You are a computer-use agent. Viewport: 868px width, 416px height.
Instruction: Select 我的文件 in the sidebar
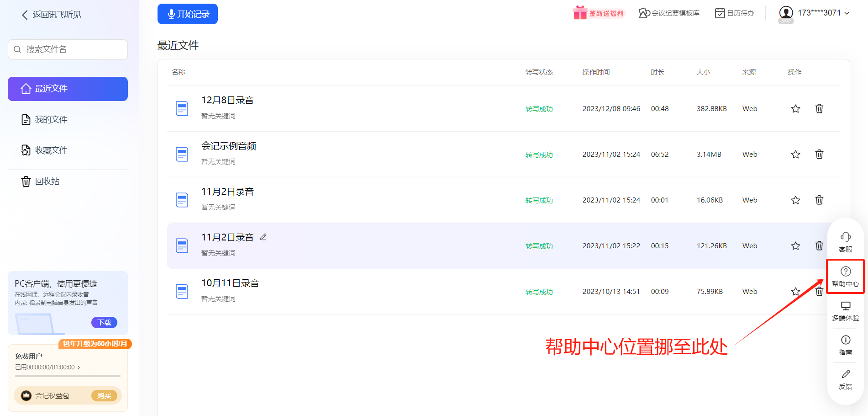pos(51,120)
